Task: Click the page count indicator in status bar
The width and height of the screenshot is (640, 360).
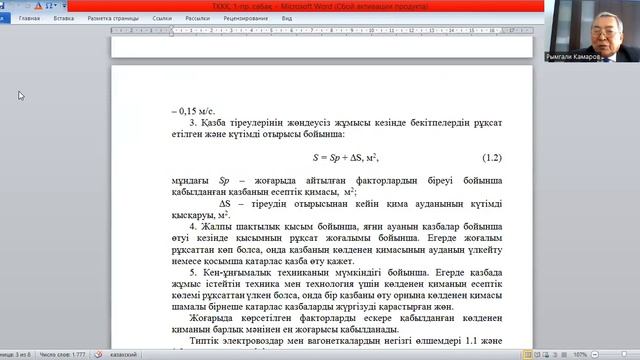Action: (x=16, y=355)
